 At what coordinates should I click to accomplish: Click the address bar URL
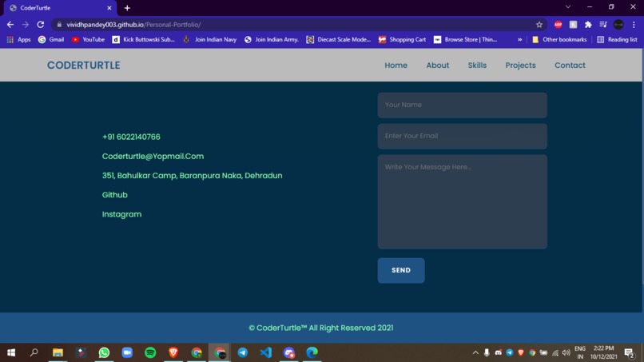[x=133, y=25]
